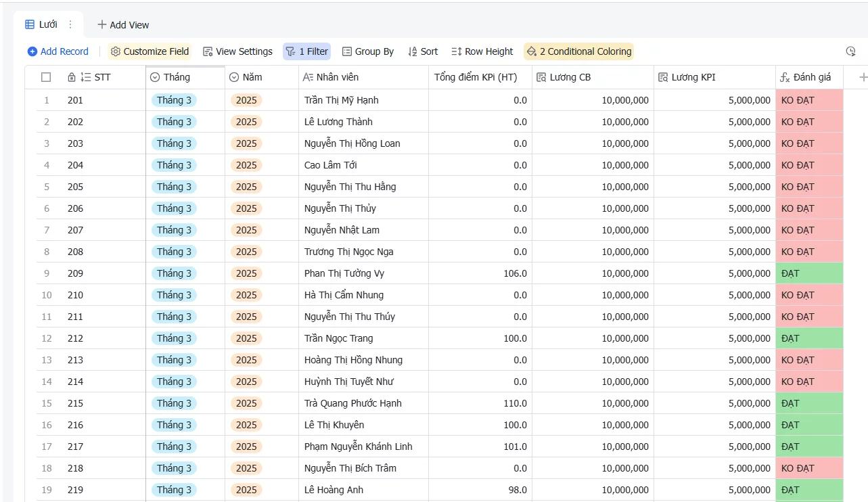
Task: Click the Lương CB column header
Action: coord(593,77)
